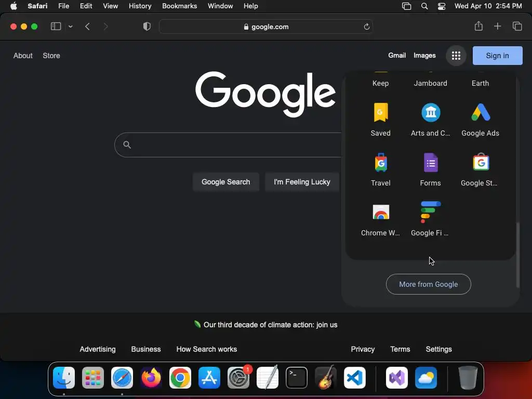The image size is (532, 399).
Task: Open the climate action join us link
Action: 270,325
